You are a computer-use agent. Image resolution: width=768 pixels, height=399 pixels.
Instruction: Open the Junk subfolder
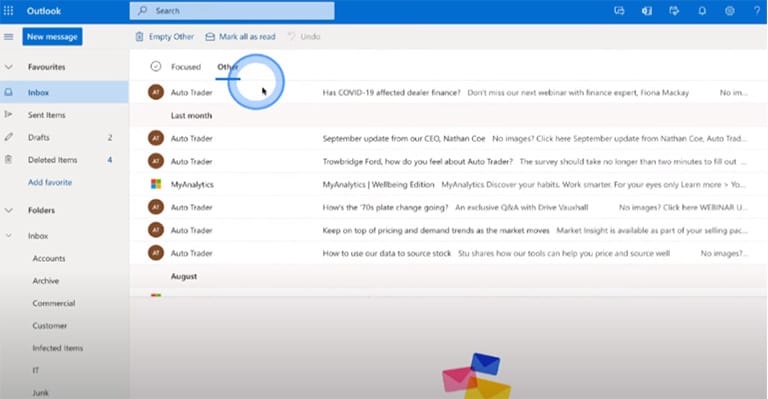tap(41, 393)
